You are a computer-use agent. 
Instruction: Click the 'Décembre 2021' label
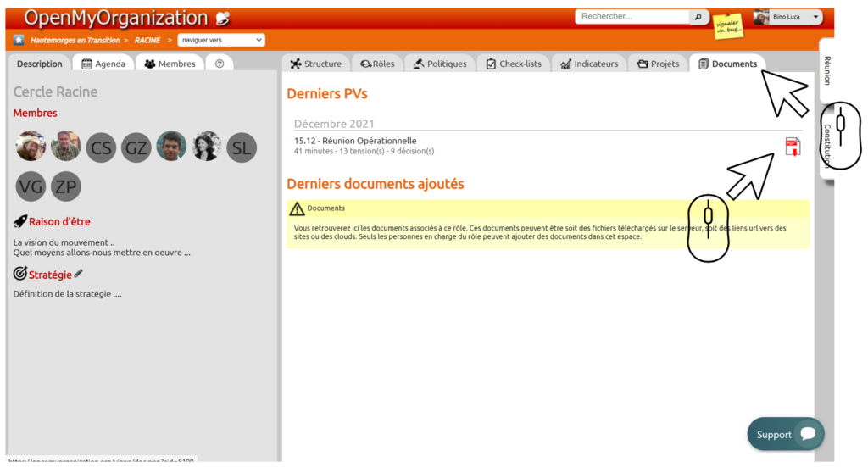click(334, 124)
